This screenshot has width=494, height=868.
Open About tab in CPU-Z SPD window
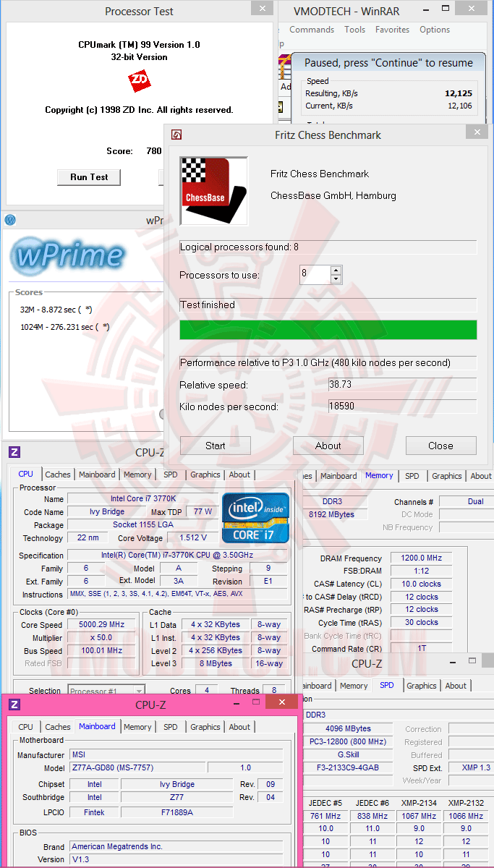tap(456, 686)
